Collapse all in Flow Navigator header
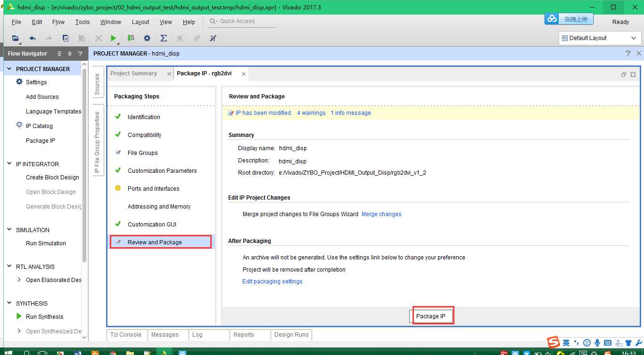This screenshot has width=644, height=355. 59,54
